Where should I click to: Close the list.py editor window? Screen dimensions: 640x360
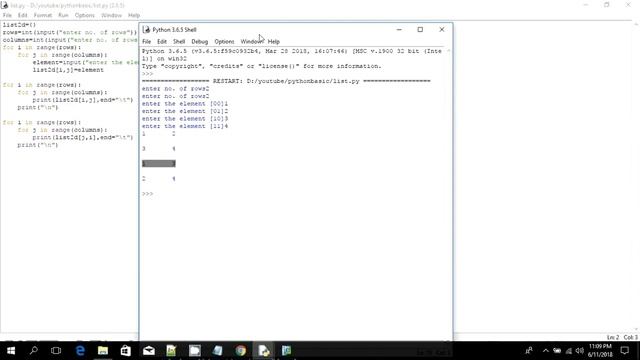[x=628, y=5]
